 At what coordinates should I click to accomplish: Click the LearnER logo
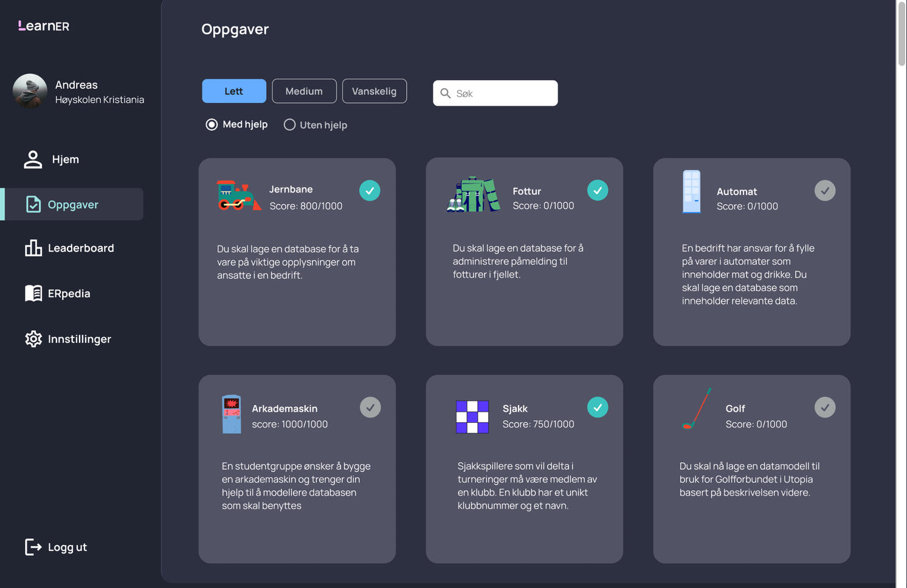pyautogui.click(x=44, y=26)
